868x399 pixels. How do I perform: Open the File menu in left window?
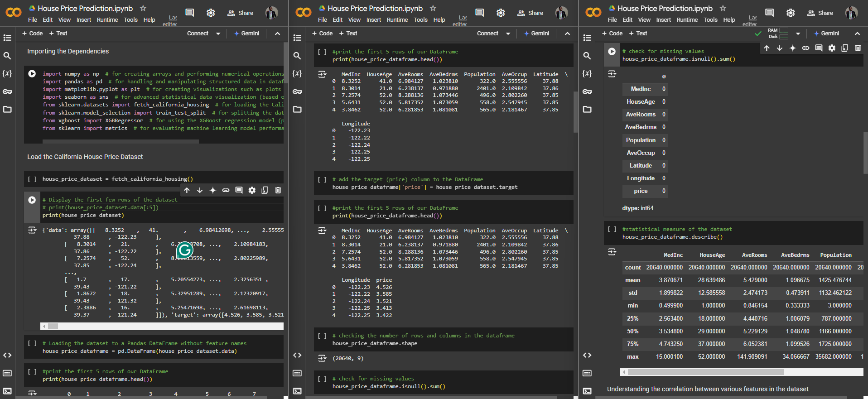tap(33, 20)
